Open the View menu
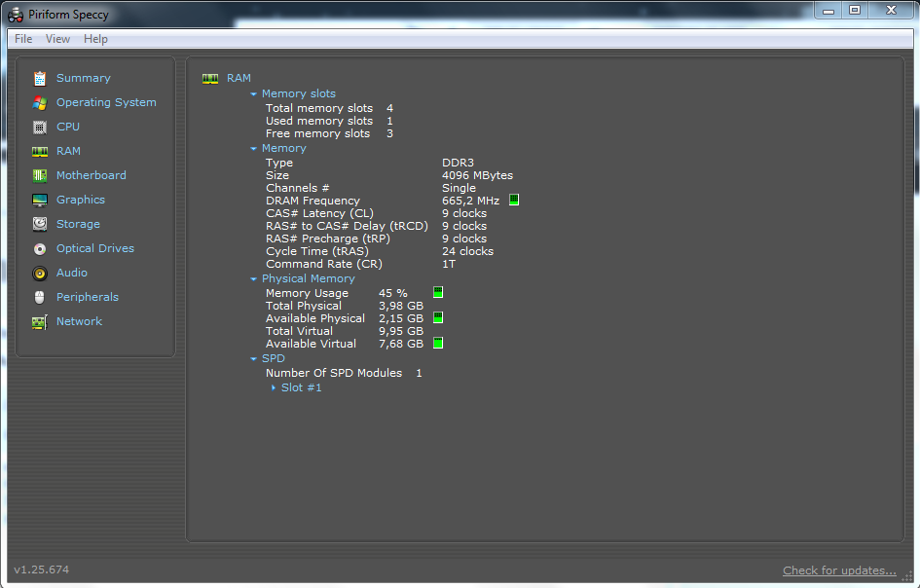The width and height of the screenshot is (920, 588). [57, 39]
